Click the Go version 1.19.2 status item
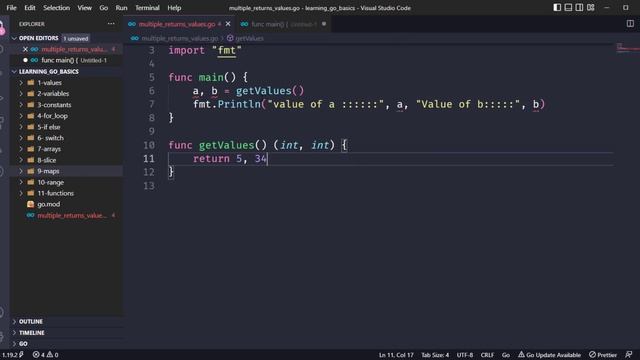 coord(12,355)
